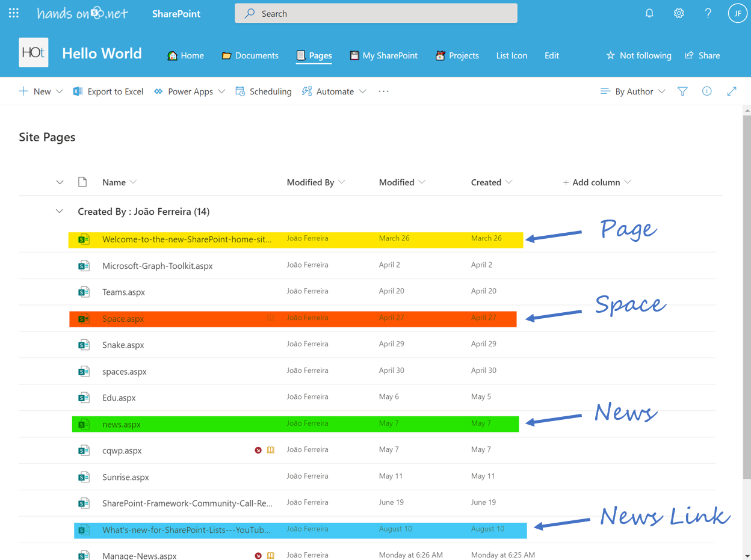Open Power Apps from the toolbar
Viewport: 751px width, 560px height.
[x=158, y=91]
